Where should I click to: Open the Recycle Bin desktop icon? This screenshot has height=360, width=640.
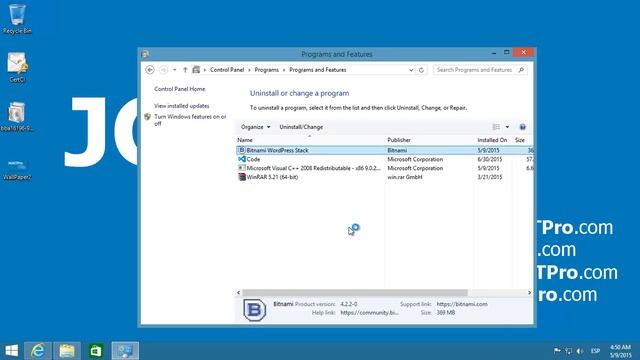pos(17,19)
